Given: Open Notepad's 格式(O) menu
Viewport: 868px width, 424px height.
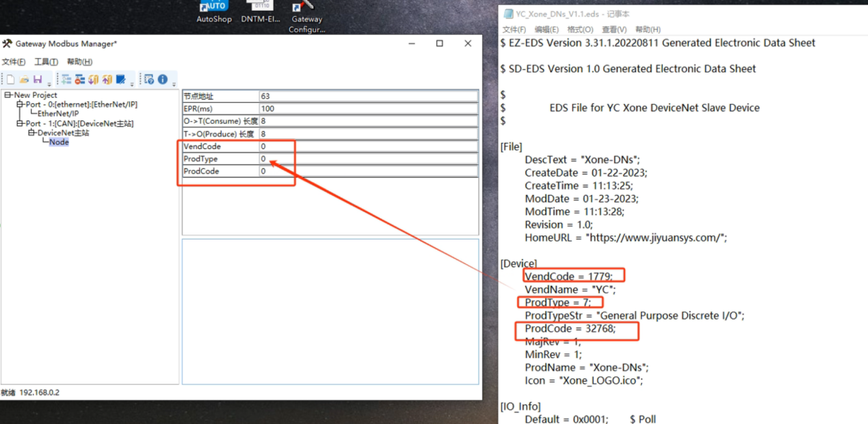Looking at the screenshot, I should 580,29.
